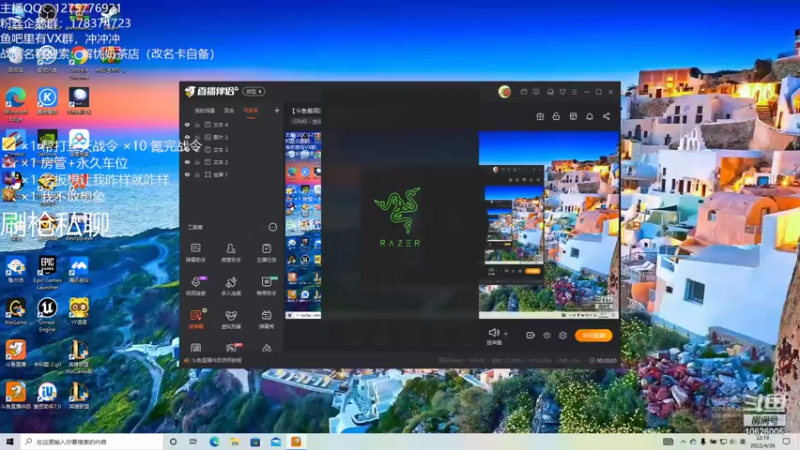Select the 文本 3 source row
Viewport: 800px width, 450px height.
click(x=232, y=149)
